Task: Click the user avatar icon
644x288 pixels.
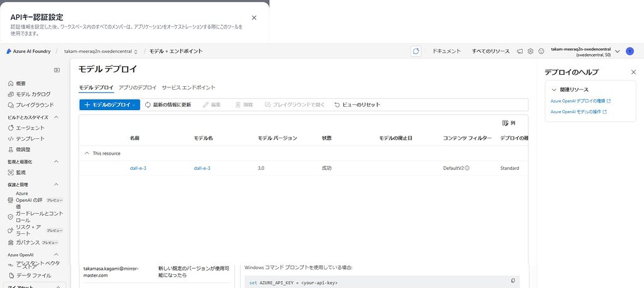Action: [x=630, y=52]
